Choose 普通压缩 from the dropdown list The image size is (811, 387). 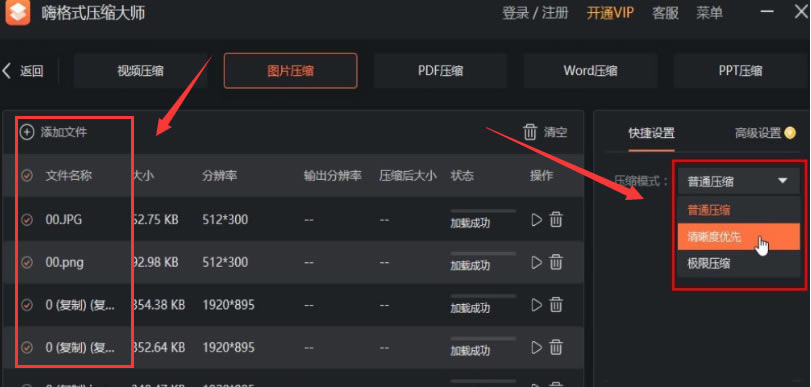[738, 210]
